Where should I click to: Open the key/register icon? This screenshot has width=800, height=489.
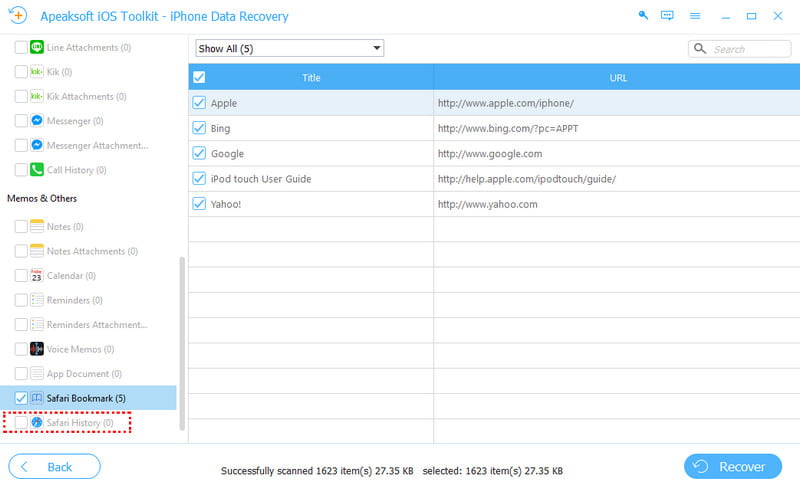tap(643, 15)
